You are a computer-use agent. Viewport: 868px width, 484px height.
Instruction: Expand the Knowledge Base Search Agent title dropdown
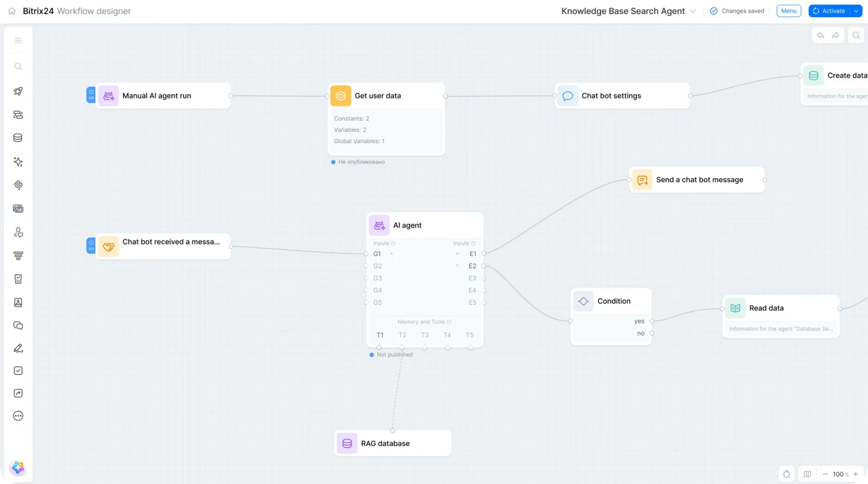coord(693,11)
